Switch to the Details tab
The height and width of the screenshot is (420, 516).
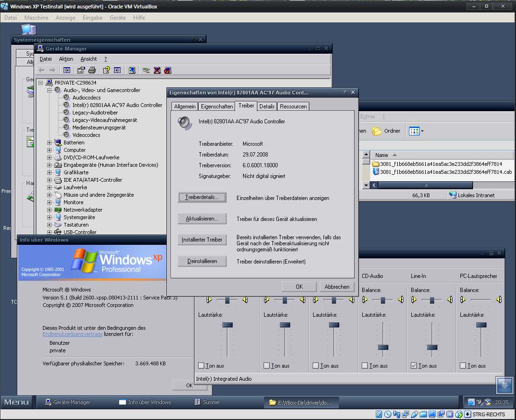[267, 106]
